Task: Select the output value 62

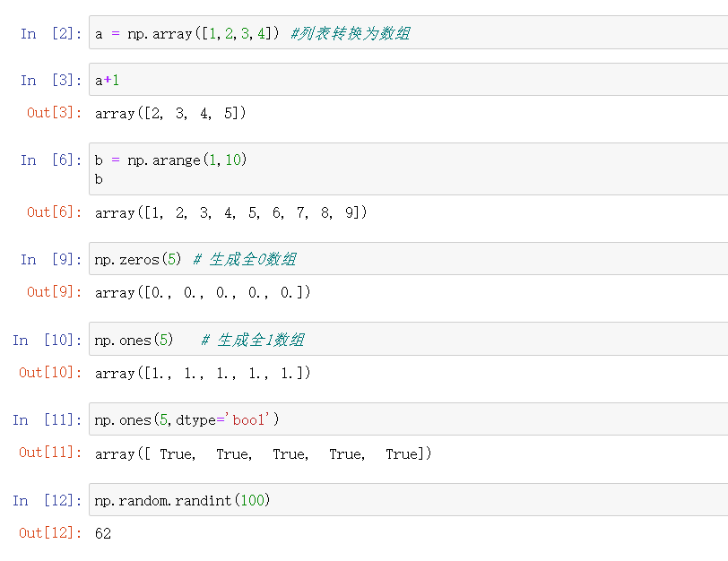Action: point(103,533)
